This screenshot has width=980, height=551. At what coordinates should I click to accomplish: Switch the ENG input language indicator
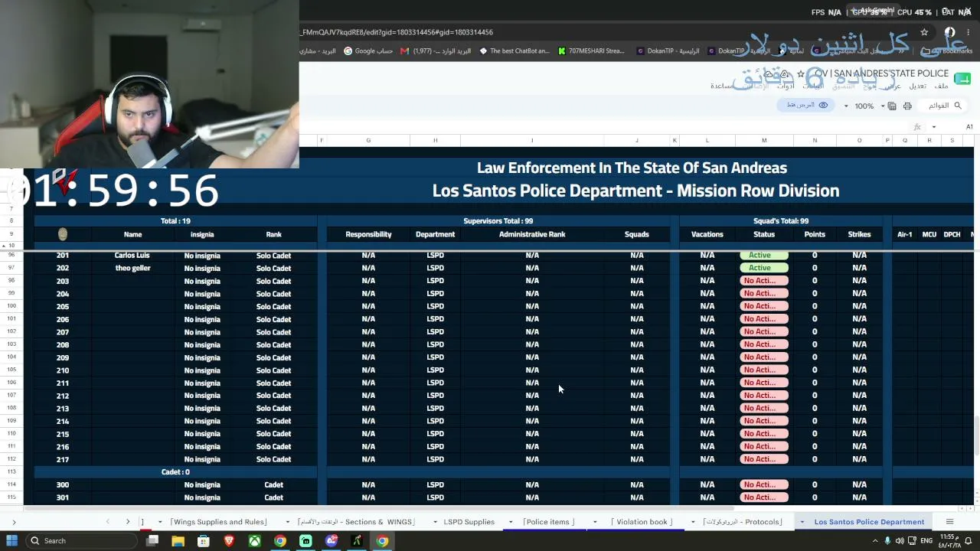tap(926, 540)
